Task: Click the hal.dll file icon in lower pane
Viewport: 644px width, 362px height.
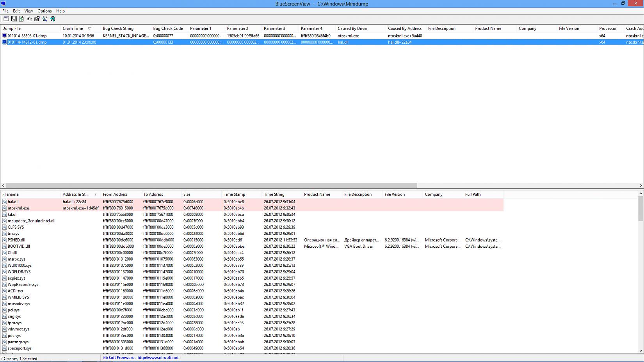Action: (x=5, y=202)
